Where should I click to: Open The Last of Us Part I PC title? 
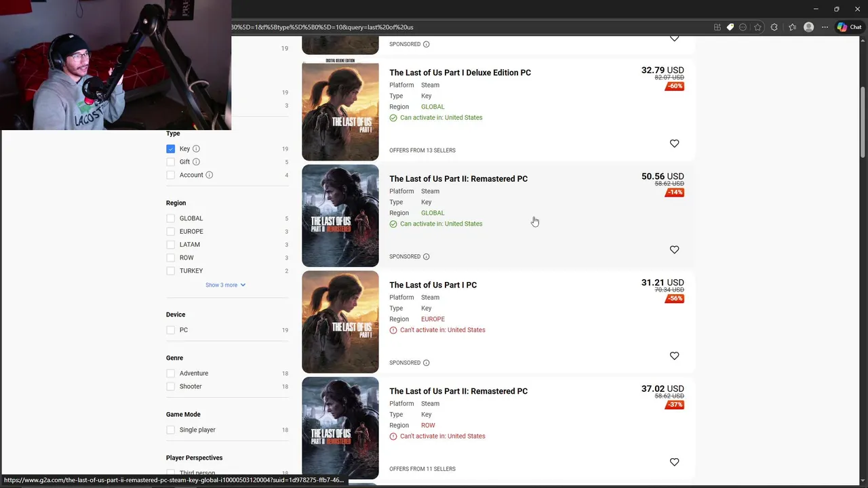433,285
